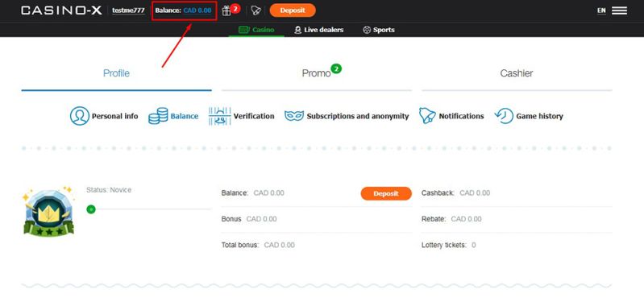Click the header Deposit button
Image resolution: width=644 pixels, height=302 pixels.
pos(293,10)
